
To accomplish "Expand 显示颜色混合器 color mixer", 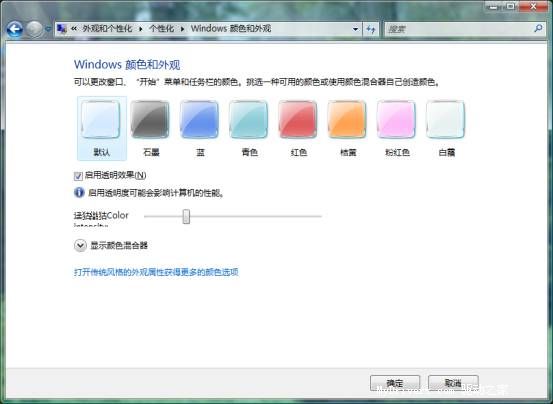I will coord(80,245).
